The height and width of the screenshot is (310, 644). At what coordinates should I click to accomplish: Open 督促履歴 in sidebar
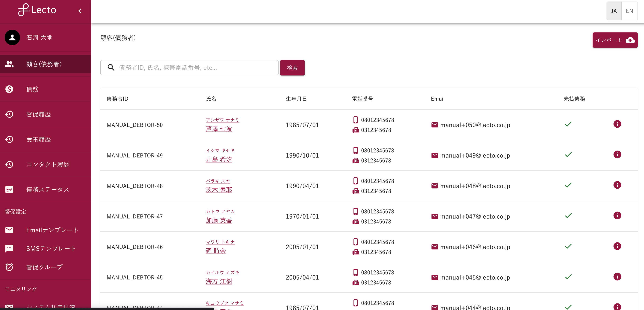(x=38, y=114)
